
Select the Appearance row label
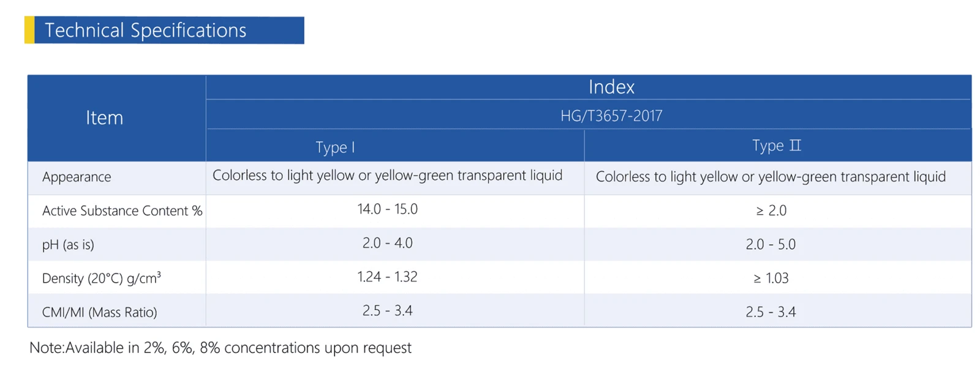point(77,177)
